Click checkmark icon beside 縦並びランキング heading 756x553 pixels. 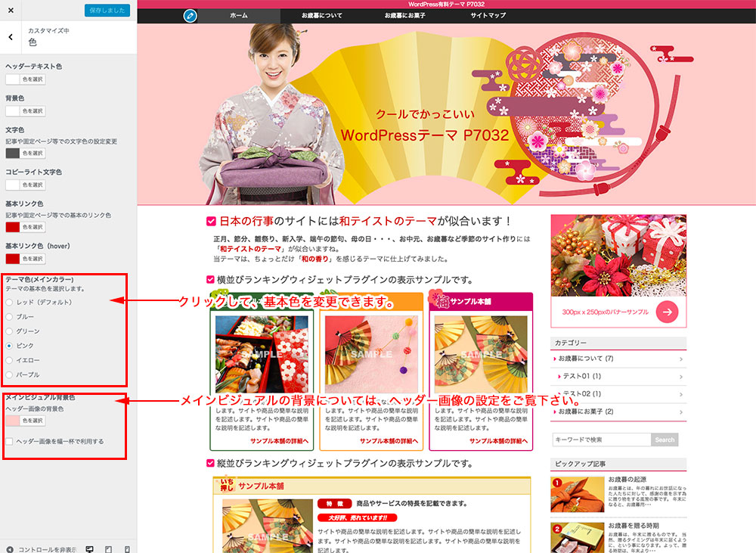point(210,463)
